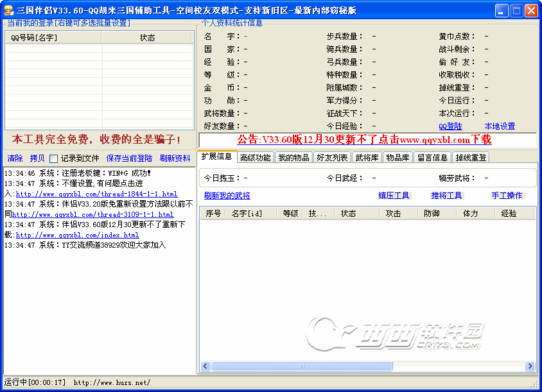Switch to the 高级功能 tab
The width and height of the screenshot is (542, 392).
point(256,157)
